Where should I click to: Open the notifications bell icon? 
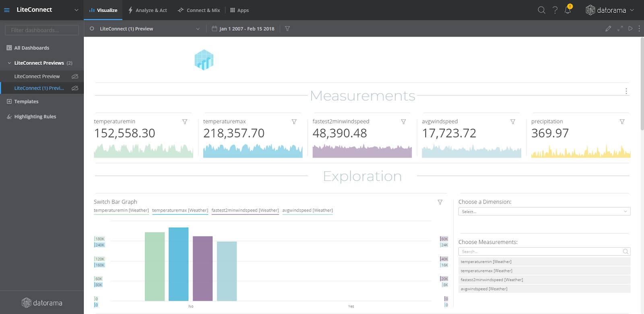coord(568,10)
